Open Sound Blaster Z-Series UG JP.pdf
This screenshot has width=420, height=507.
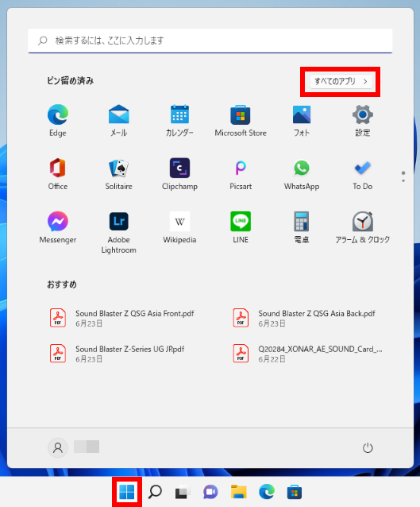point(117,354)
